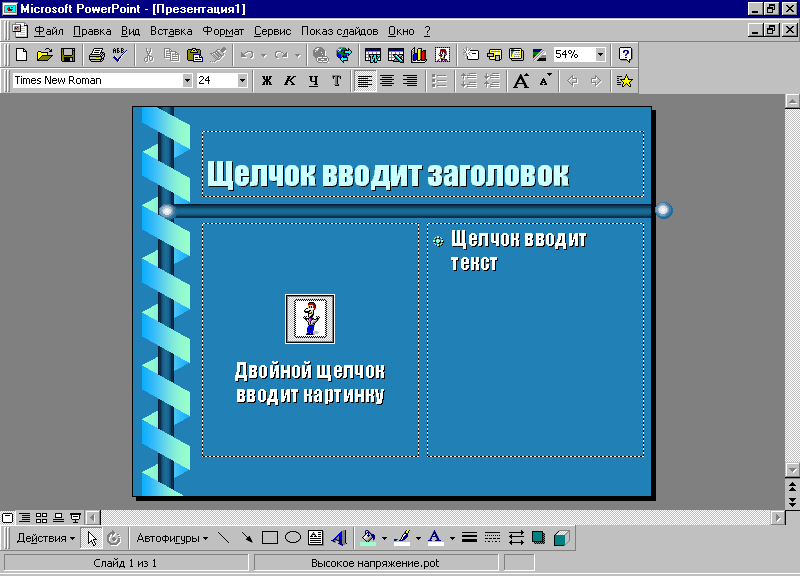Image resolution: width=800 pixels, height=576 pixels.
Task: Click the Print icon in toolbar
Action: pyautogui.click(x=97, y=55)
